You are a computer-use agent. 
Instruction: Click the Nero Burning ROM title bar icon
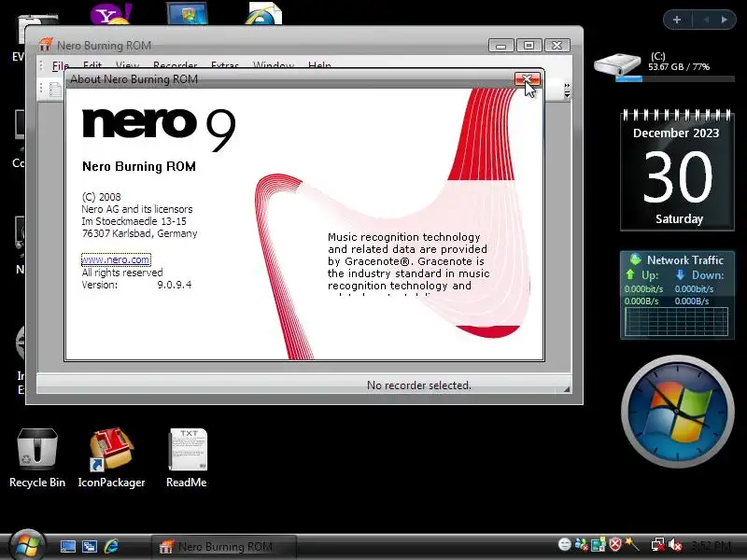(x=45, y=45)
